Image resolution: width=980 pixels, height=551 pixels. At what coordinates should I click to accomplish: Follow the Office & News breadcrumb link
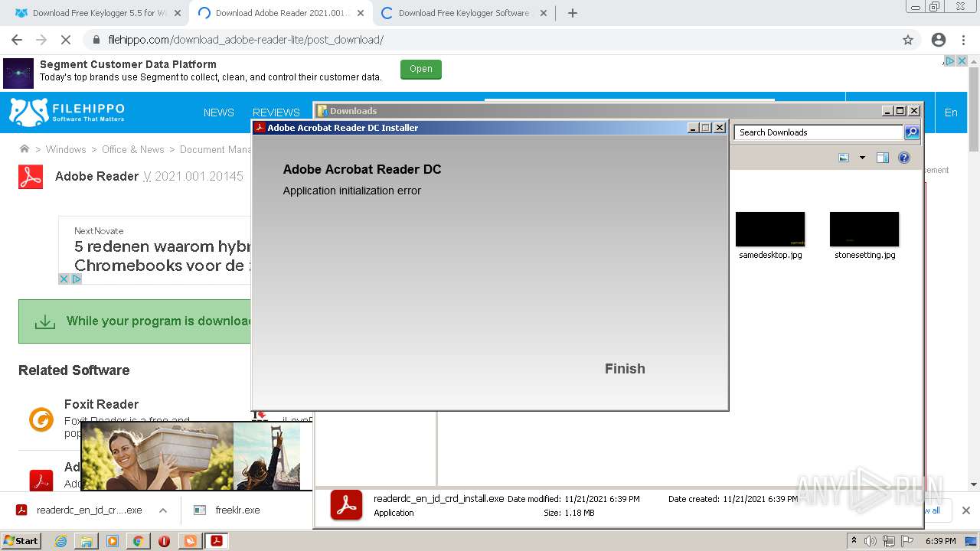pyautogui.click(x=133, y=149)
